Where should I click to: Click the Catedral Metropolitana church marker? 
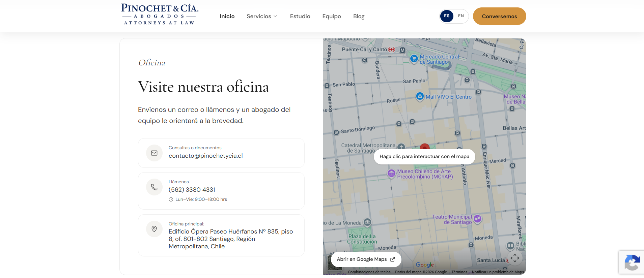pos(401,147)
